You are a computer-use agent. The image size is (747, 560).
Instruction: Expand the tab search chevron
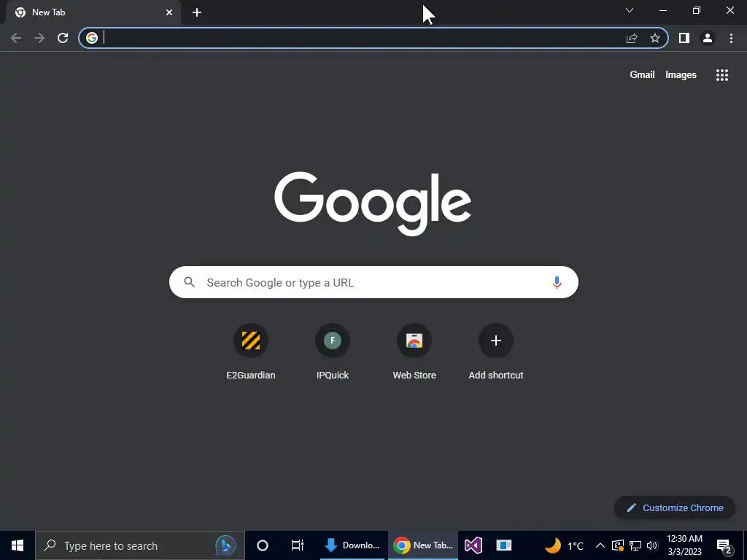630,10
